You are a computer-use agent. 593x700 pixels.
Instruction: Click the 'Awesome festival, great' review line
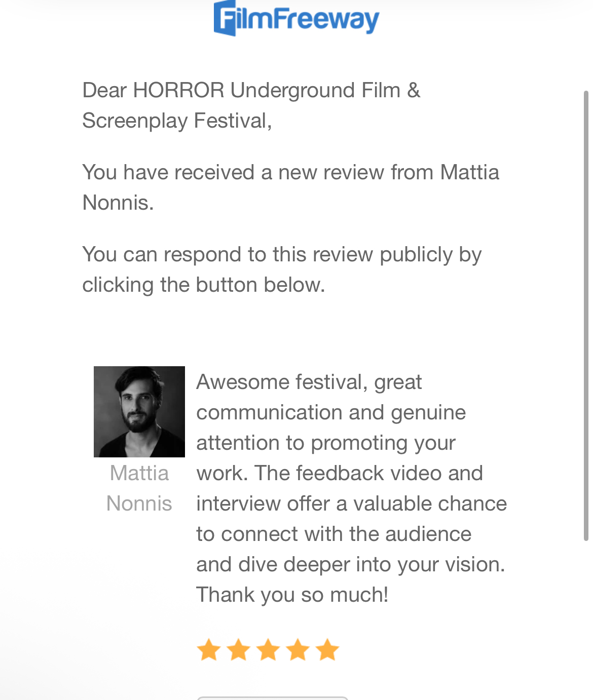click(309, 382)
